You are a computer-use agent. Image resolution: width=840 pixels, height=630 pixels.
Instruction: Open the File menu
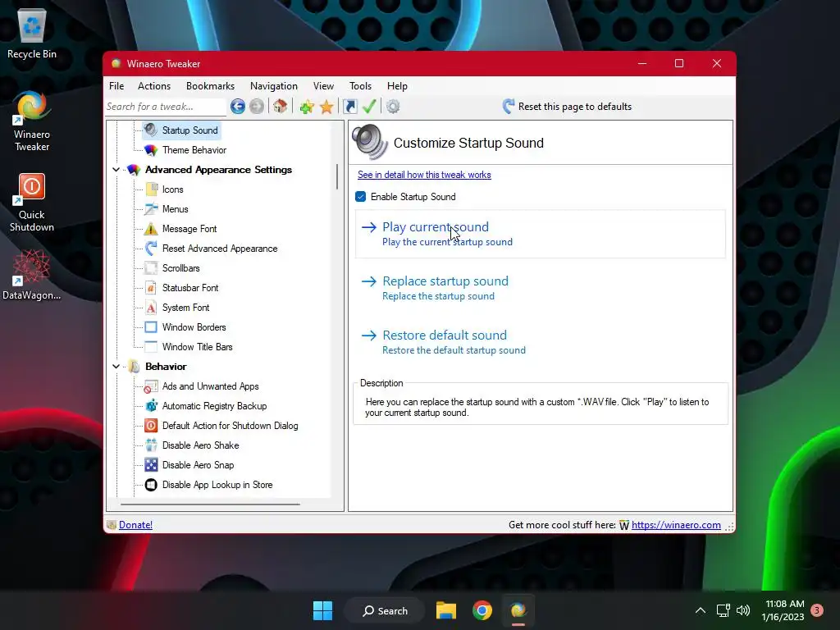tap(116, 85)
